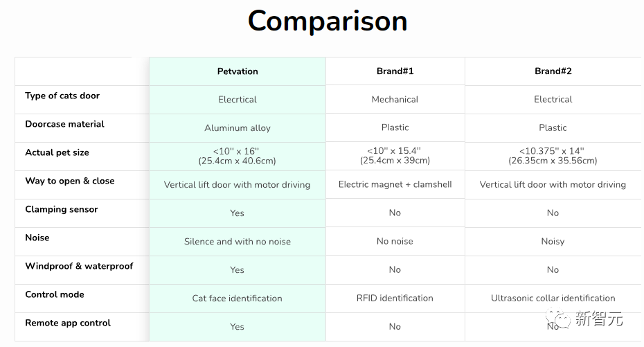644x347 pixels.
Task: Select the Petvation column header
Action: (x=238, y=71)
